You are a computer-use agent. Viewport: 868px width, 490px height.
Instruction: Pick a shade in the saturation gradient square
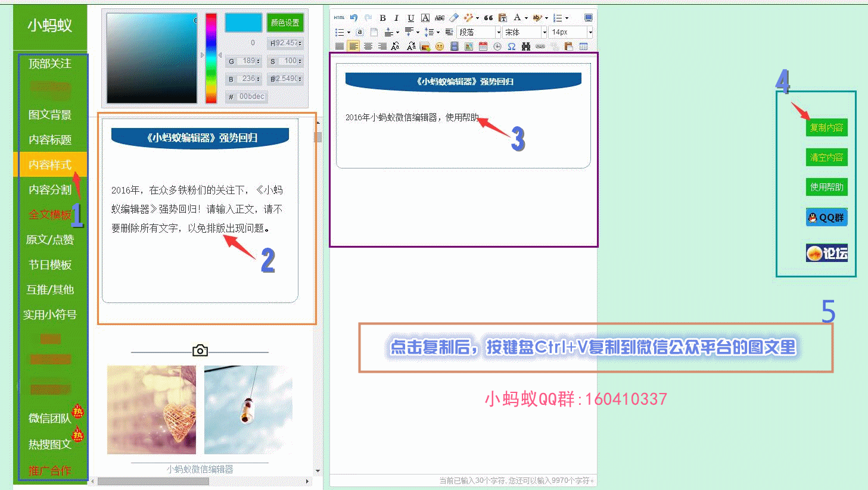pos(152,58)
